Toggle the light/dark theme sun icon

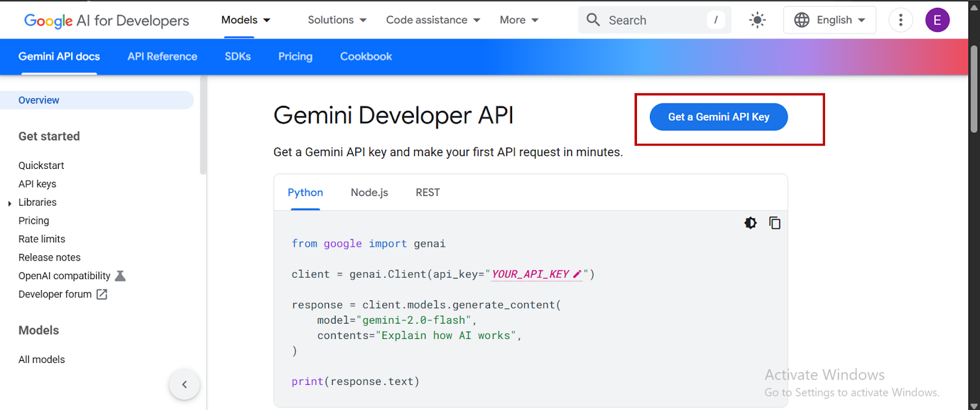(757, 20)
